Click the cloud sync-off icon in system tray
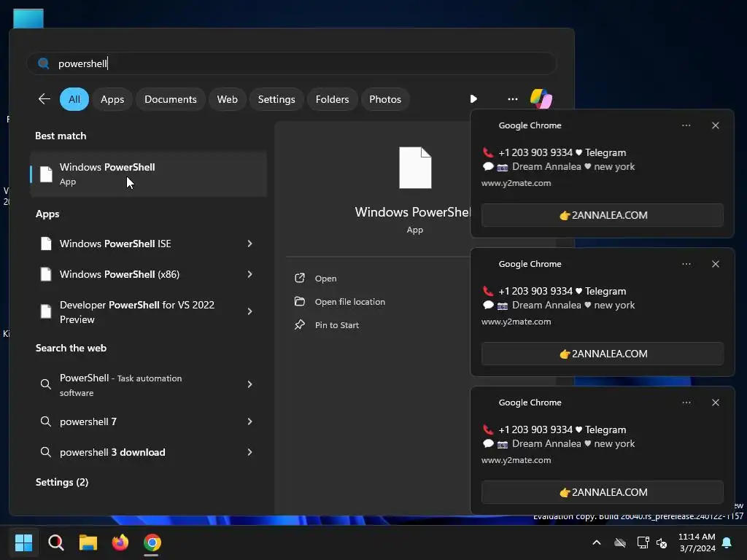The width and height of the screenshot is (747, 560). point(620,542)
